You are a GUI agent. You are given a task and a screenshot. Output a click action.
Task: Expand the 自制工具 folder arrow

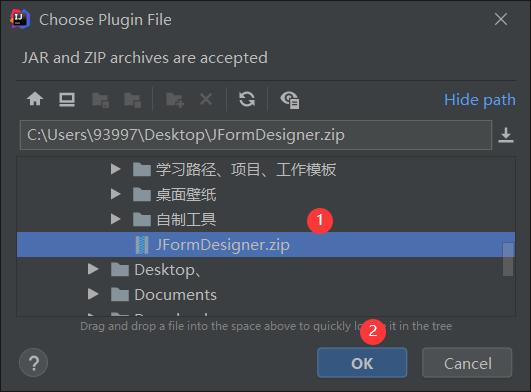pos(115,219)
